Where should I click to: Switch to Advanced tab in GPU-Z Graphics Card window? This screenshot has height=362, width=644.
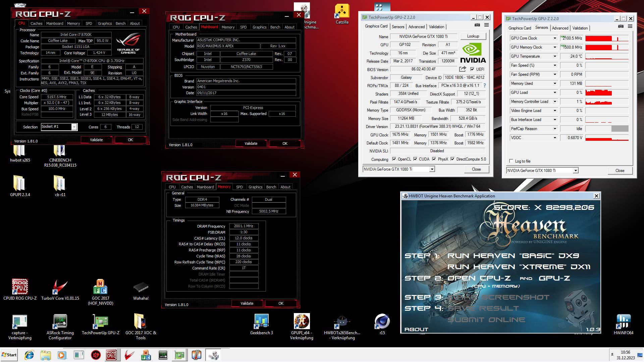416,27
